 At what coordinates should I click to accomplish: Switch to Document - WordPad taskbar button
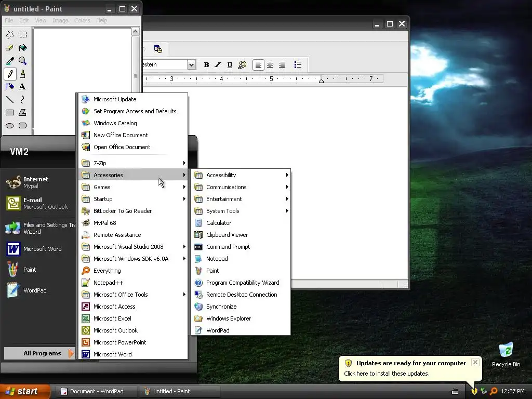(96, 391)
